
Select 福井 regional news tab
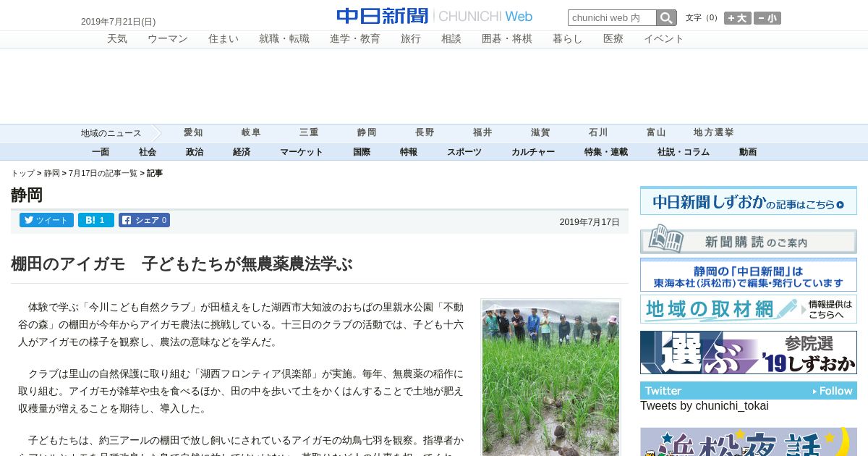pyautogui.click(x=482, y=132)
